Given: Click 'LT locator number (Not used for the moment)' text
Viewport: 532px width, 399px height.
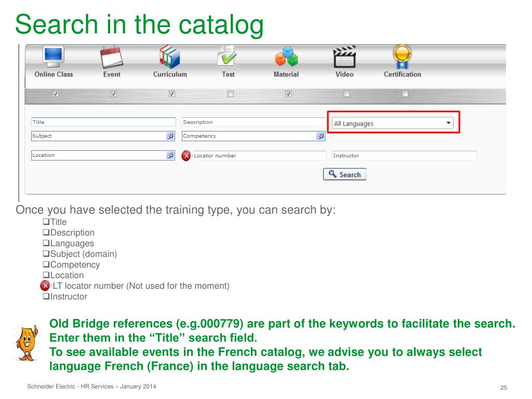Looking at the screenshot, I should (x=141, y=286).
